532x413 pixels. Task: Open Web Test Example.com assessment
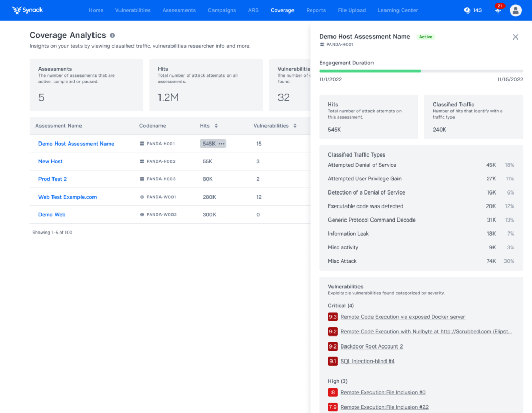[x=67, y=197]
